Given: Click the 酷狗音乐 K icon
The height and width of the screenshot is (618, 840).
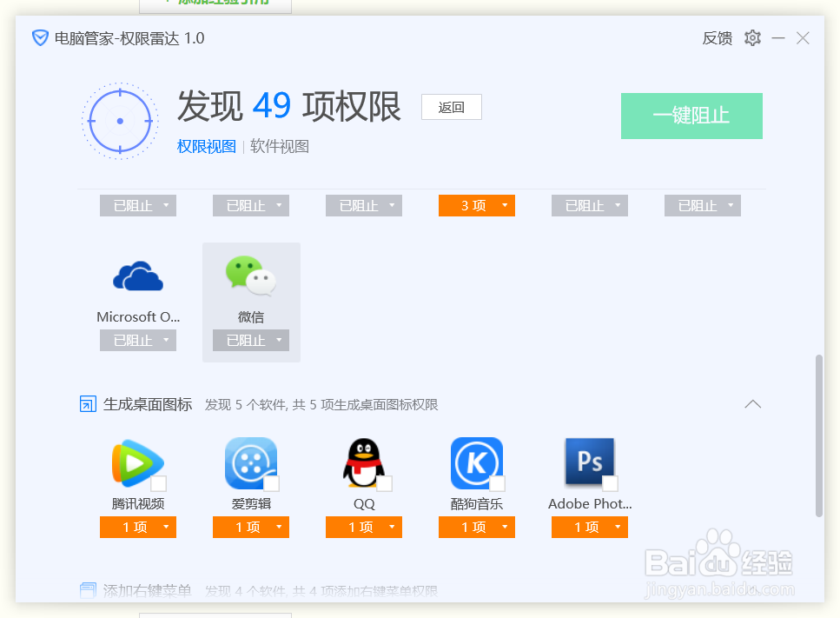Looking at the screenshot, I should tap(477, 463).
